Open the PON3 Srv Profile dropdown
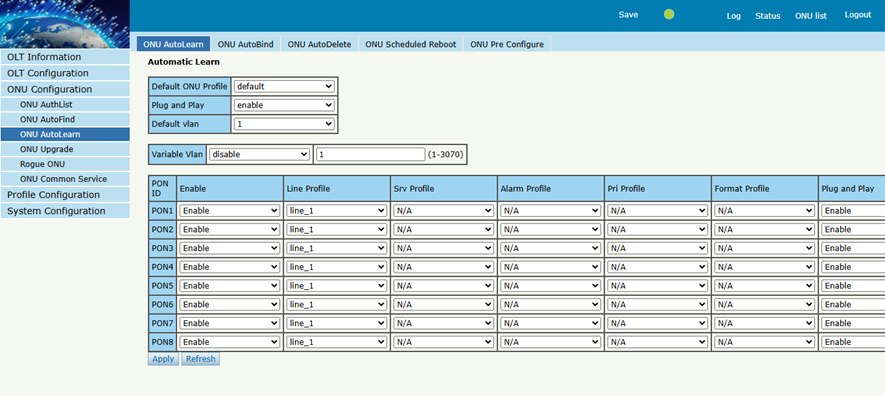Image resolution: width=885 pixels, height=396 pixels. click(x=444, y=248)
